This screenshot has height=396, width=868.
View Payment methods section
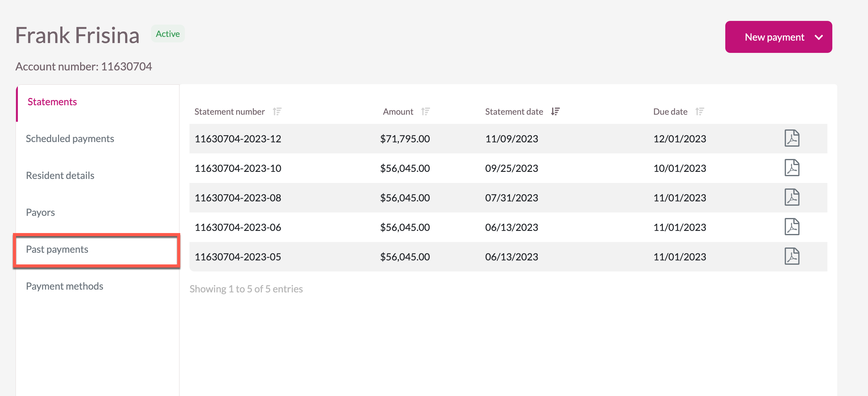(x=64, y=286)
